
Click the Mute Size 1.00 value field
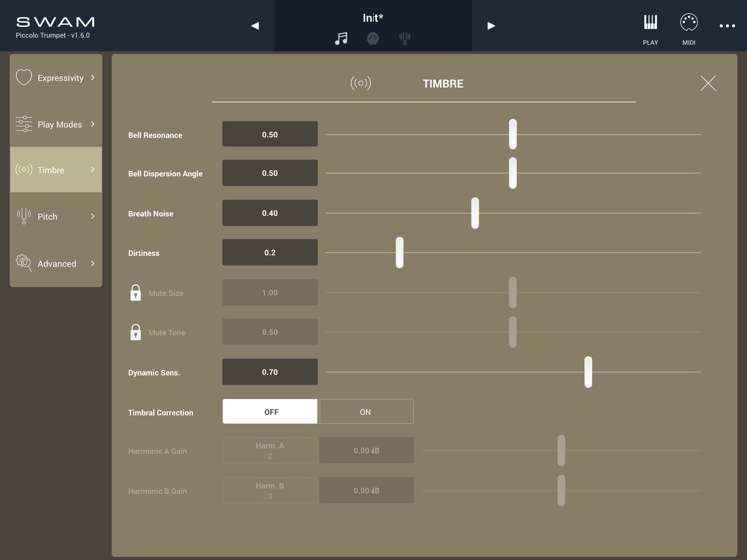coord(270,292)
